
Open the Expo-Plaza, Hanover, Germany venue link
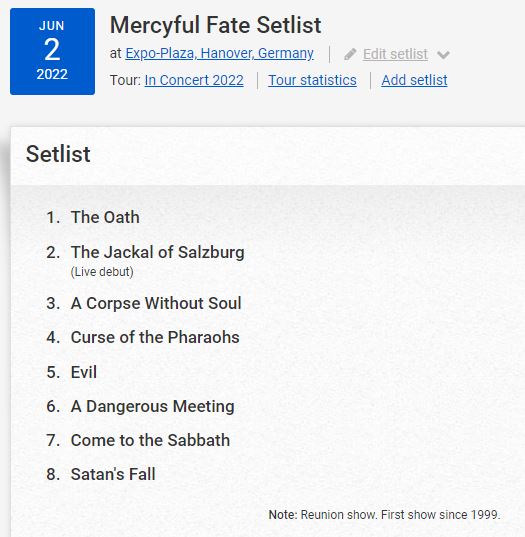(x=219, y=53)
